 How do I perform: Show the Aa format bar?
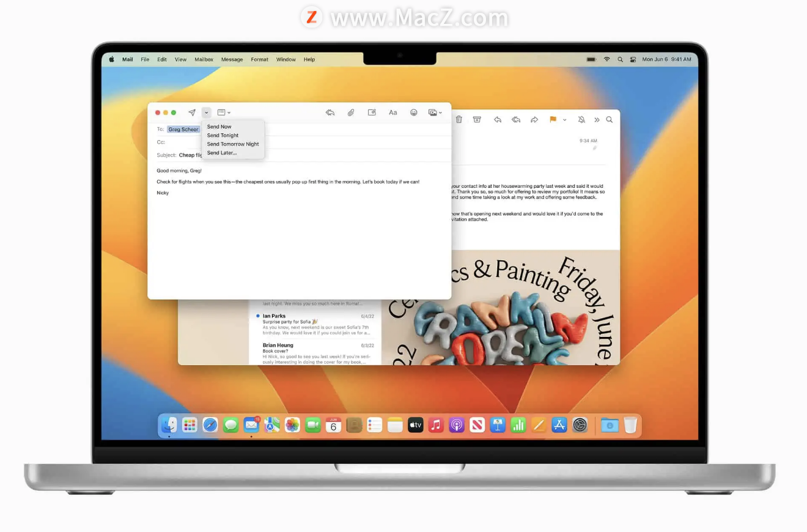click(x=393, y=113)
